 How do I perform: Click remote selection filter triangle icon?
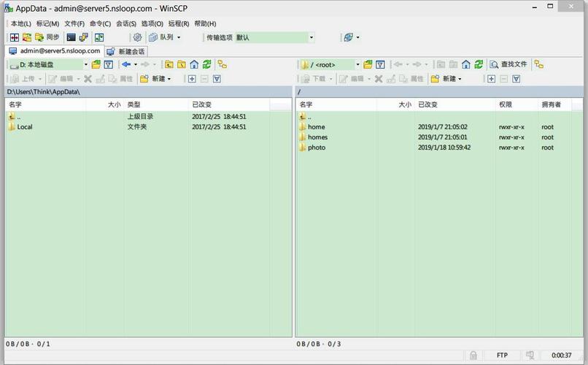[x=517, y=79]
